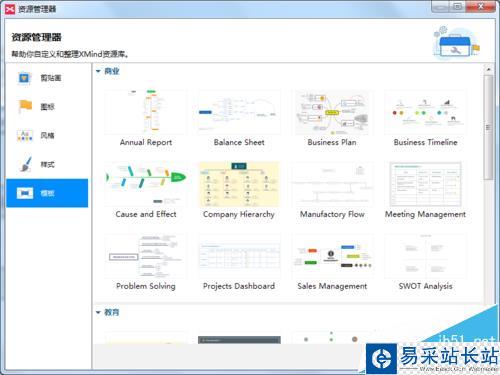
Task: Pick the Business Timeline template thumbnail
Action: click(425, 112)
